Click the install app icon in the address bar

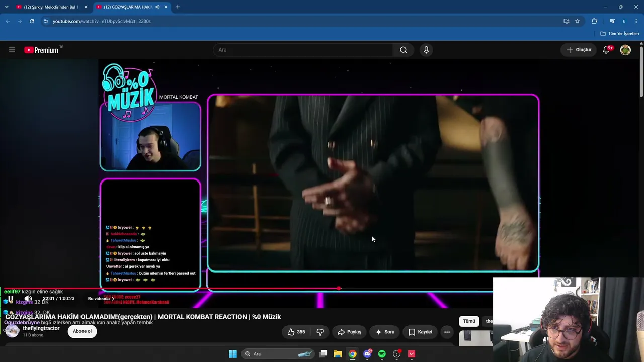tap(566, 21)
